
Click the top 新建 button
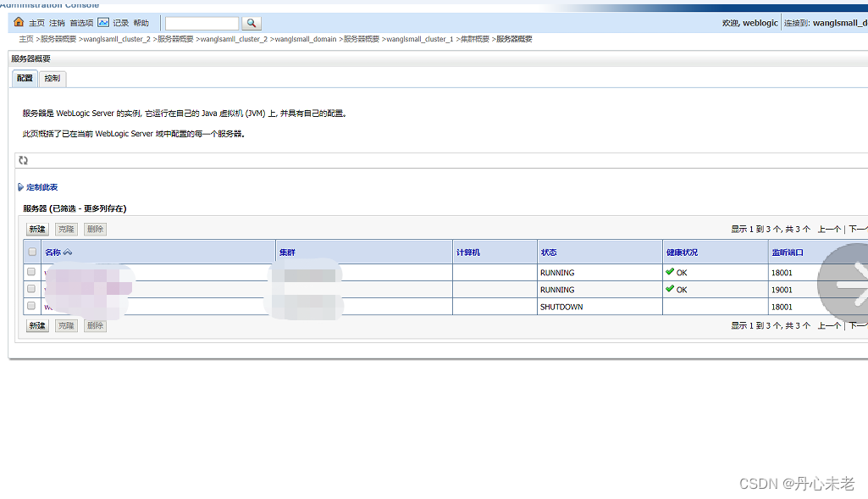[37, 230]
